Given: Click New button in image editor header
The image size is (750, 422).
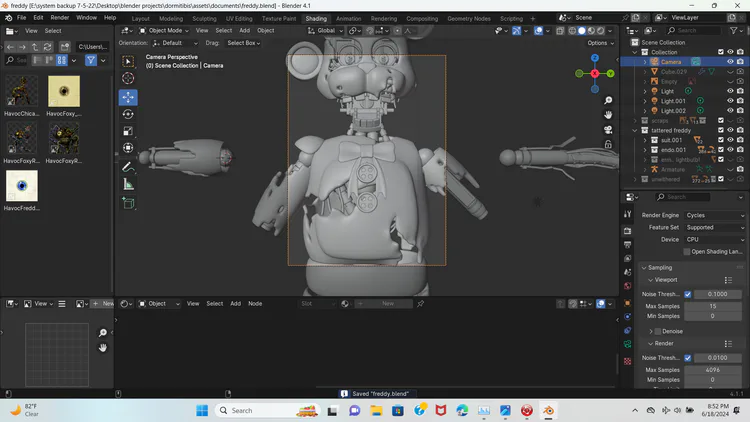Looking at the screenshot, I should (x=102, y=304).
